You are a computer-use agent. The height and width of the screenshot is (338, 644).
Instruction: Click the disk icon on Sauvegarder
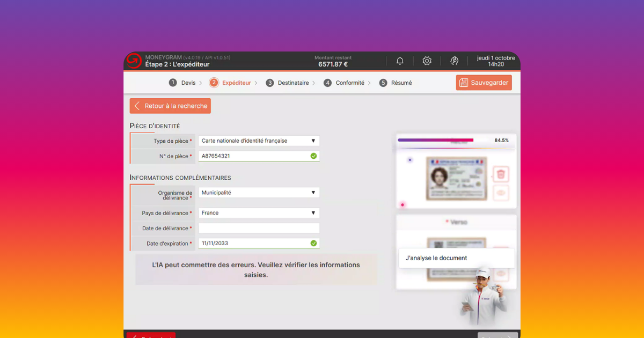464,83
